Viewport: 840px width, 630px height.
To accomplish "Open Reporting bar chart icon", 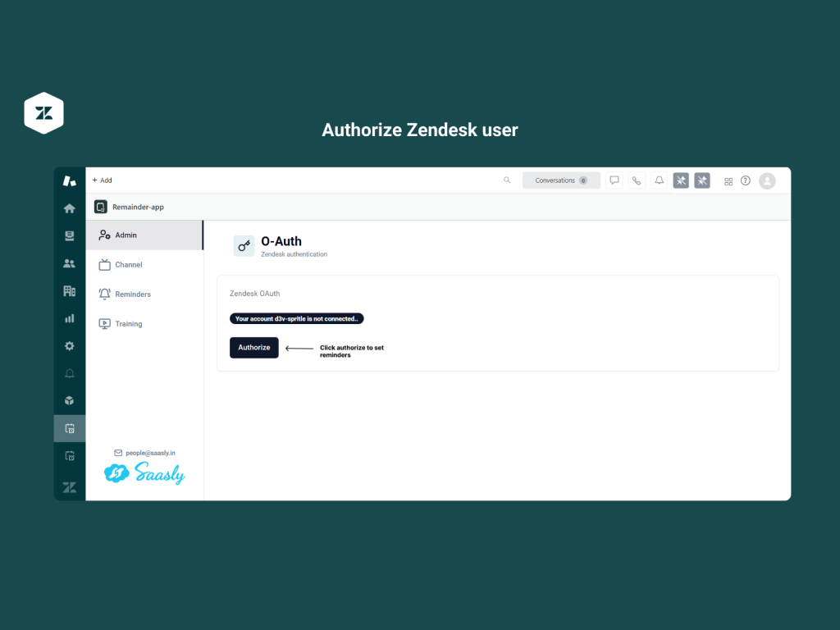I will [69, 318].
